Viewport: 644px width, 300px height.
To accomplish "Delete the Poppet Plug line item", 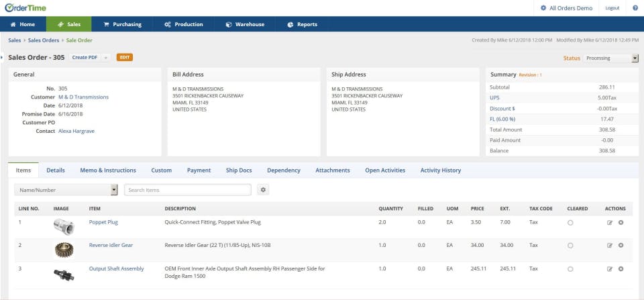I will 621,222.
